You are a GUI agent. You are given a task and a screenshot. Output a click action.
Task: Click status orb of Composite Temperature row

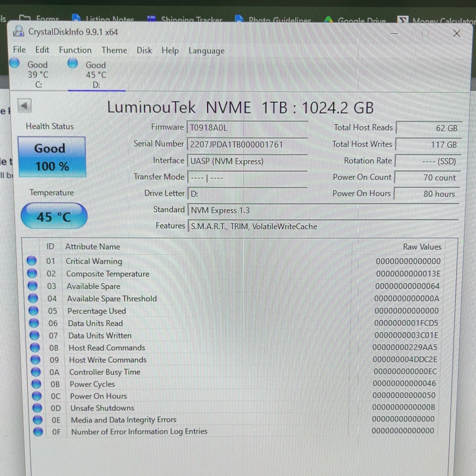tap(32, 273)
